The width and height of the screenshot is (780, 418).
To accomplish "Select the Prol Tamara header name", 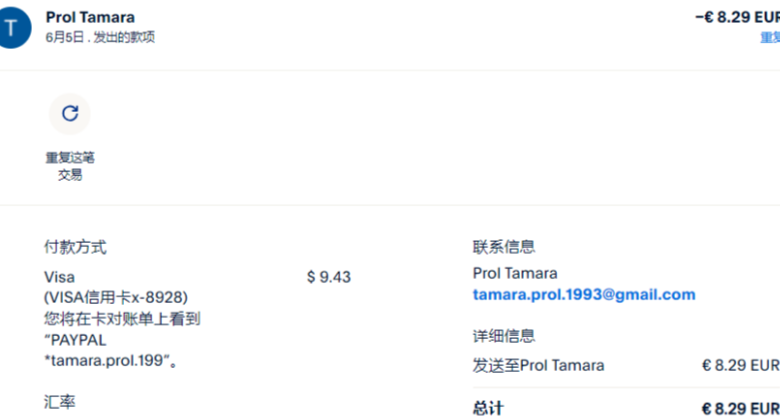I will [90, 17].
